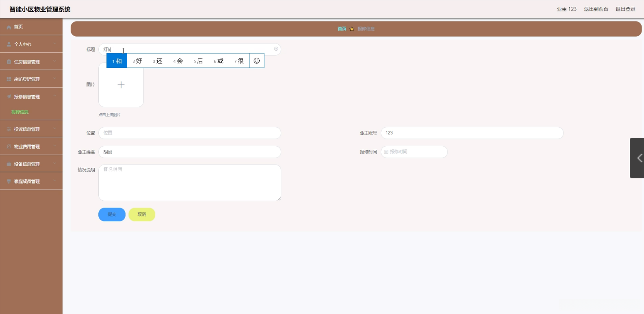This screenshot has height=314, width=644.
Task: Select IME candidate 4 会
Action: (178, 61)
